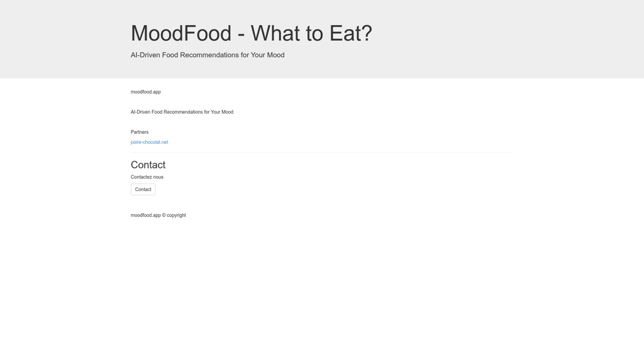Click the word Eat? in the title
This screenshot has width=644, height=362.
(x=351, y=33)
